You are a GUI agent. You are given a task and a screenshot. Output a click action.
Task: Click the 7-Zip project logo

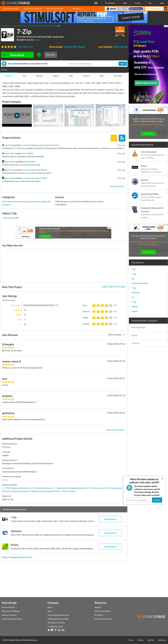point(7,35)
